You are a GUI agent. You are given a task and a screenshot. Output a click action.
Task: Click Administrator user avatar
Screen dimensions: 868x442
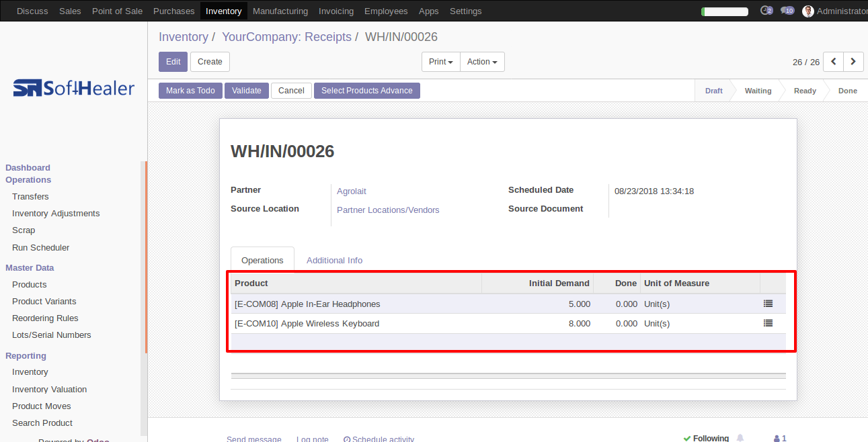coord(808,11)
